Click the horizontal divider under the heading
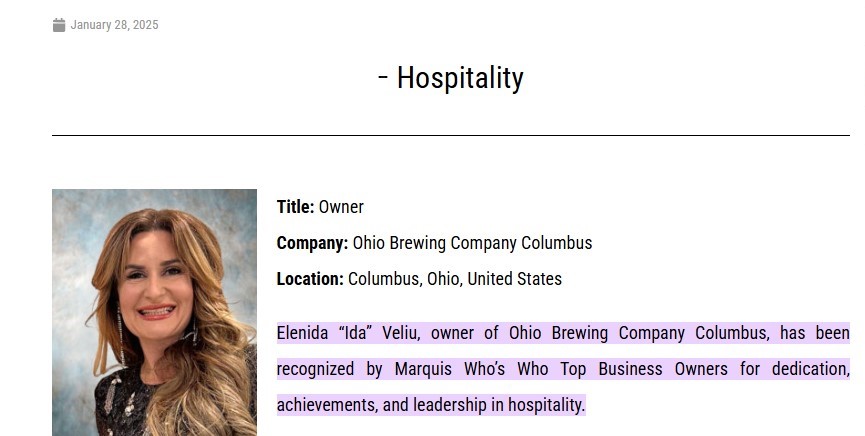 451,135
